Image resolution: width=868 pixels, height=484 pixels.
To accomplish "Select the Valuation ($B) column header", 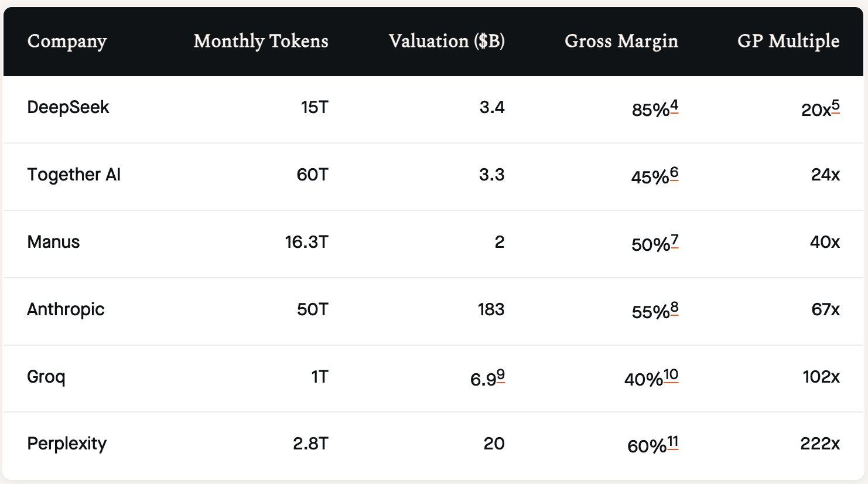I will (x=446, y=41).
